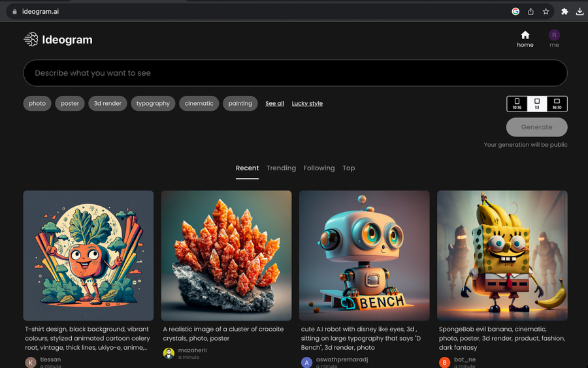Toggle the poster style tag
The width and height of the screenshot is (588, 368).
click(x=70, y=103)
